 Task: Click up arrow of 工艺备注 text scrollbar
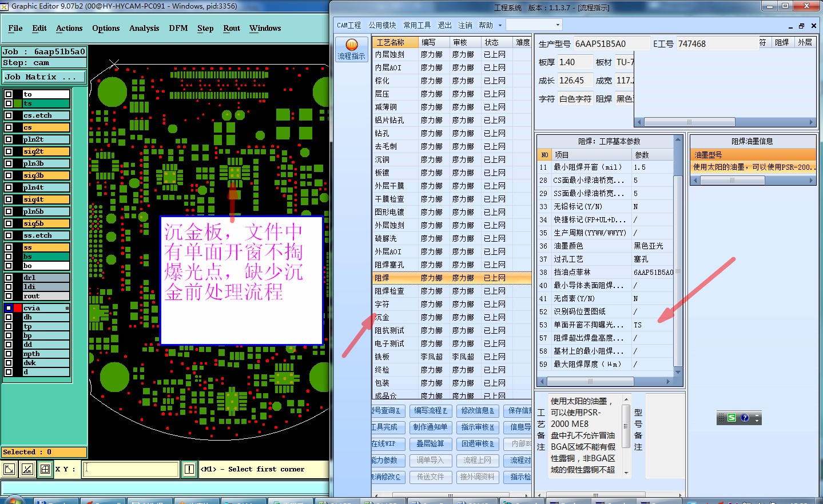[x=626, y=399]
